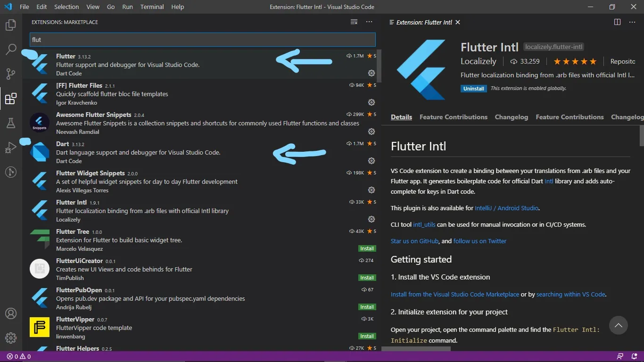Image resolution: width=644 pixels, height=362 pixels.
Task: Open the Manage gear at the activity bar bottom
Action: coord(11,338)
